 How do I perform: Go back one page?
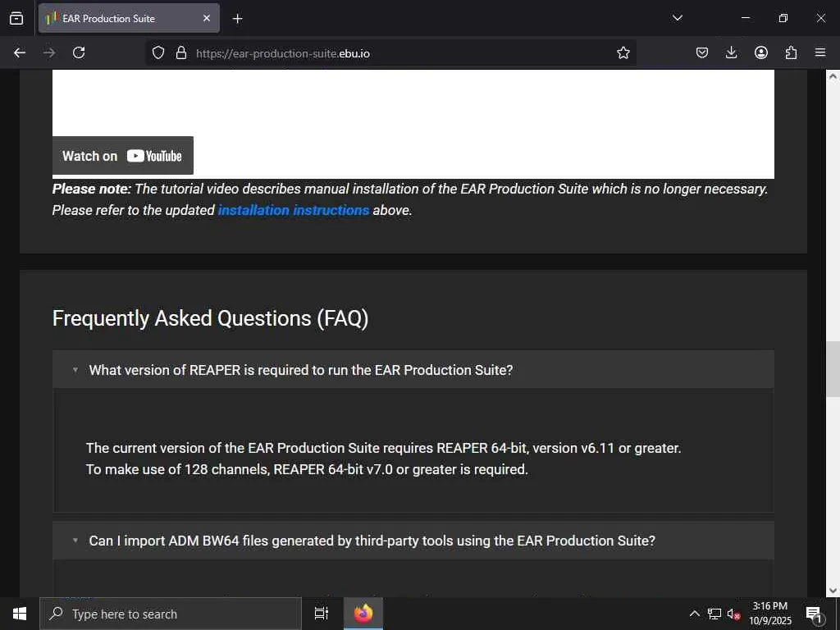(20, 52)
